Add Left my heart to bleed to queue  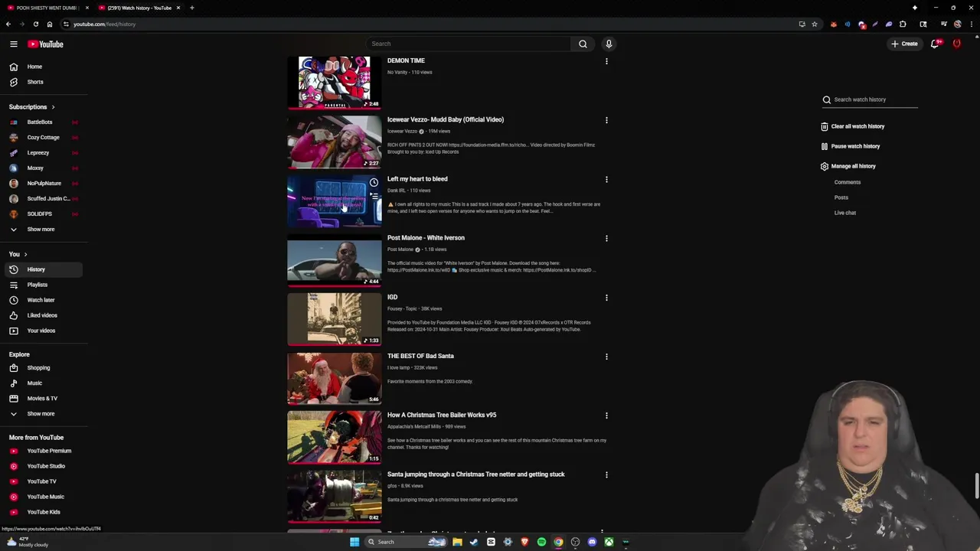tap(374, 195)
